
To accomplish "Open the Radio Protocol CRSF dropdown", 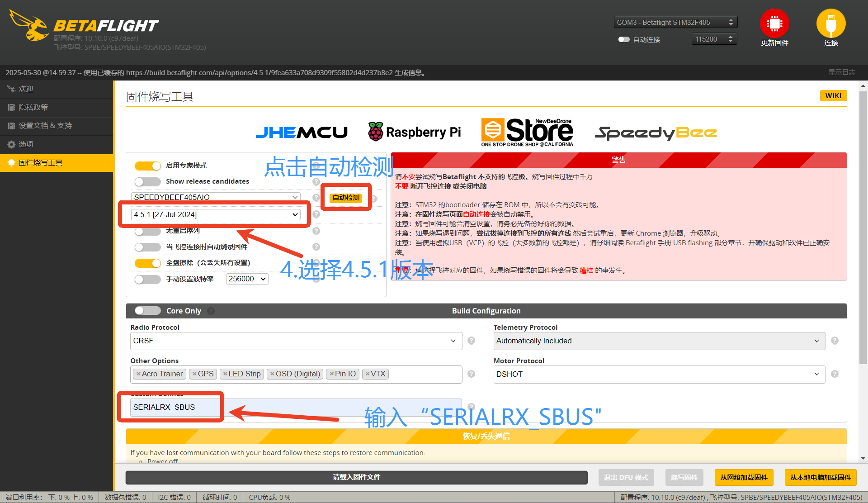I will click(296, 341).
